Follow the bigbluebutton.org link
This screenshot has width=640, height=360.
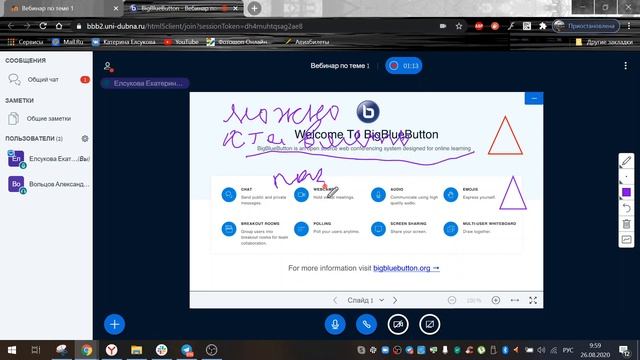point(406,268)
